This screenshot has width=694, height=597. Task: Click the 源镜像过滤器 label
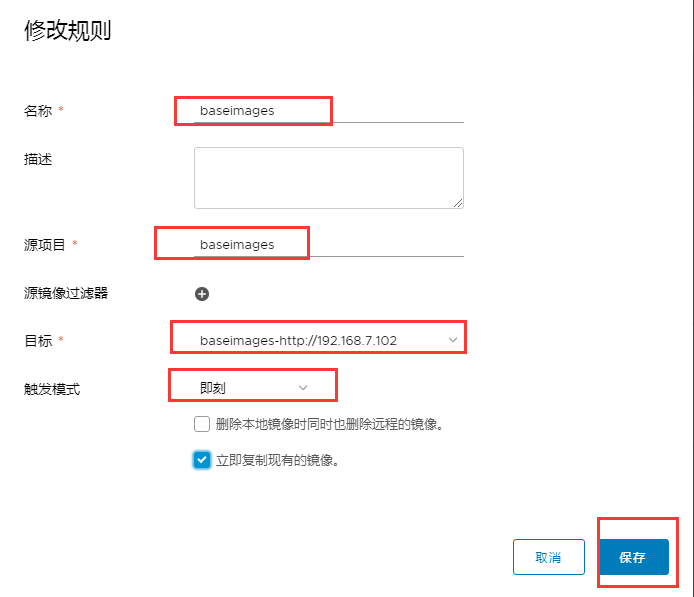tap(65, 293)
